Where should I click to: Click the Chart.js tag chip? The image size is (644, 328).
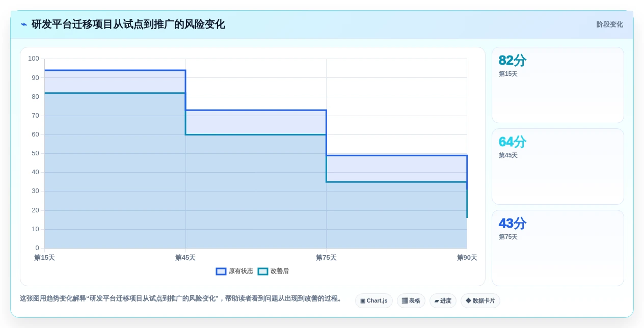coord(374,301)
